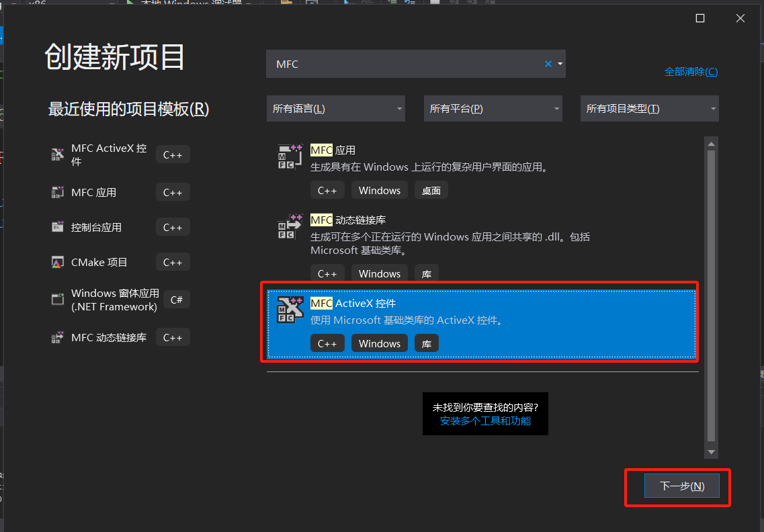
Task: Click the MFC 应用 template icon in results
Action: tap(290, 157)
